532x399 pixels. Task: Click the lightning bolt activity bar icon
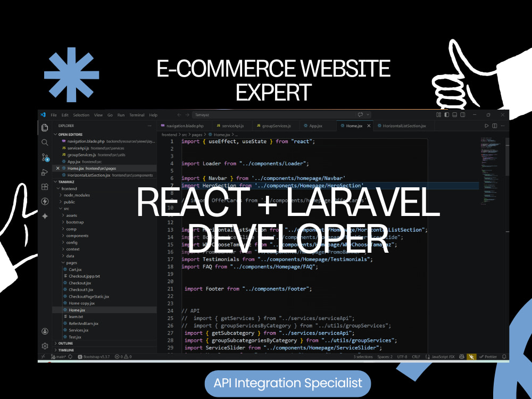[x=45, y=202]
